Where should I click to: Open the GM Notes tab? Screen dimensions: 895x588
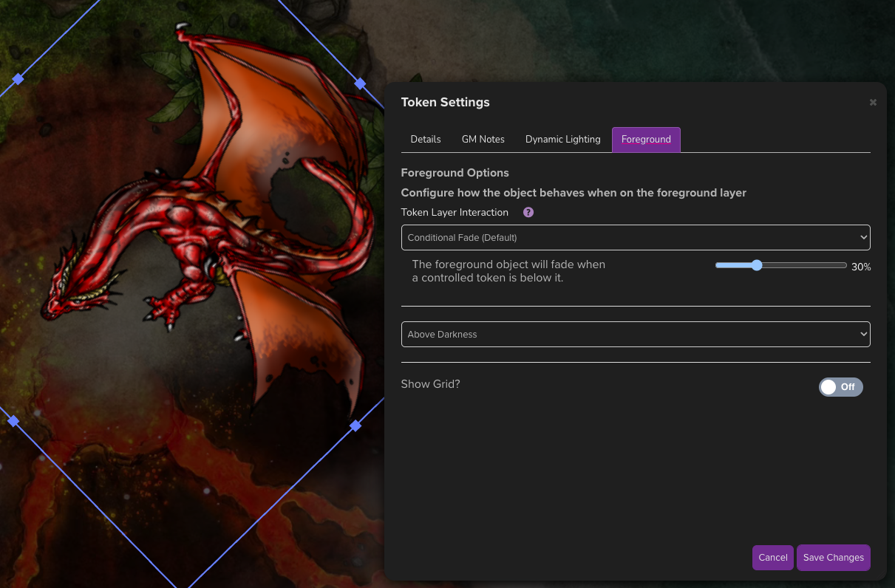tap(483, 139)
